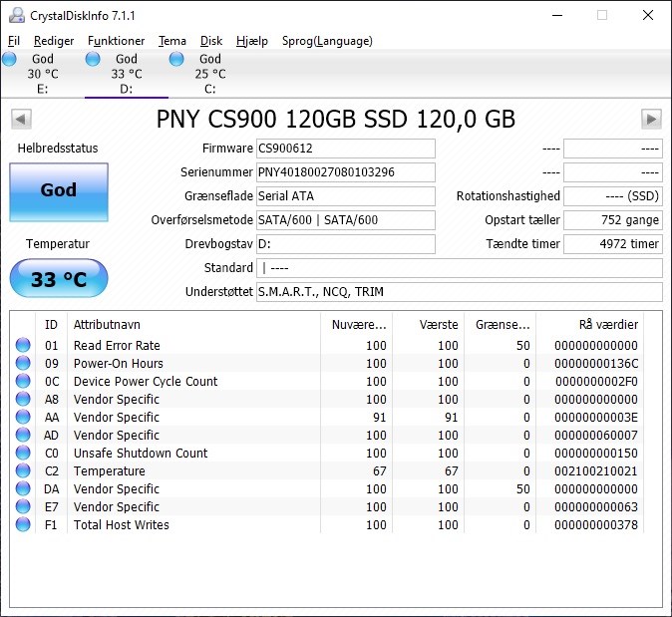Screen dimensions: 672x617
Task: Click raw value 00000000003E
Action: click(596, 418)
